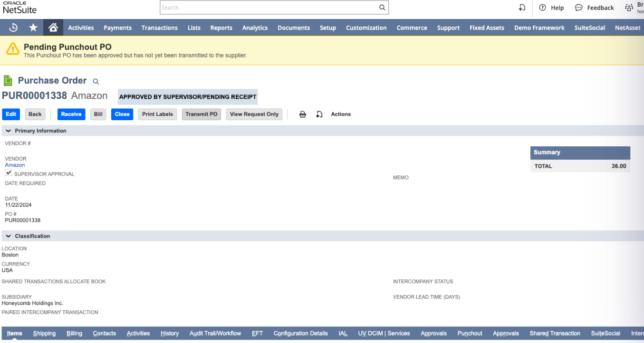644x343 pixels.
Task: Click the global search magnifier icon
Action: (x=382, y=8)
